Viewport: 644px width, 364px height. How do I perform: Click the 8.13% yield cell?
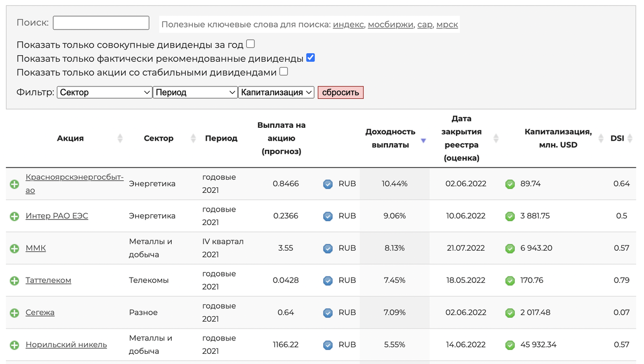point(394,248)
